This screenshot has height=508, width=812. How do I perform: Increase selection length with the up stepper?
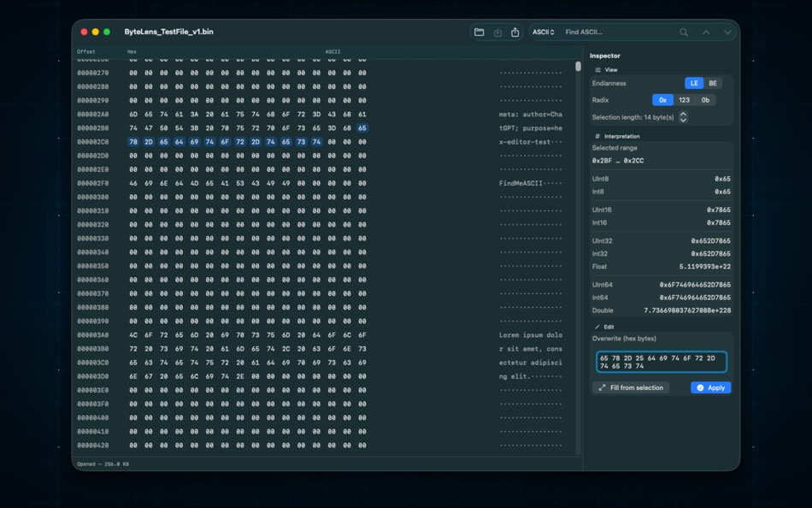click(x=683, y=114)
